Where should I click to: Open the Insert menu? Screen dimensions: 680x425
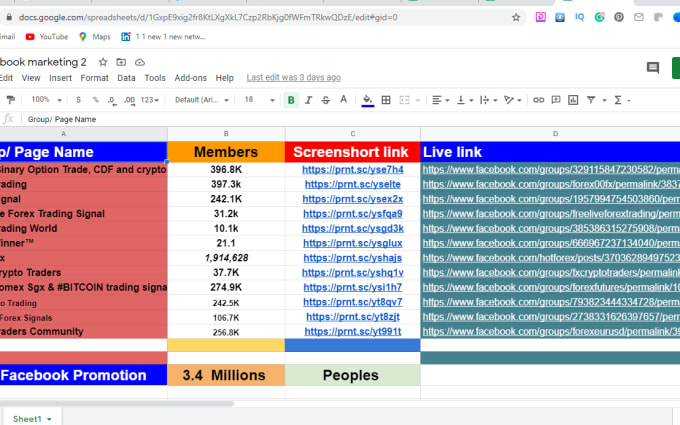(x=60, y=78)
